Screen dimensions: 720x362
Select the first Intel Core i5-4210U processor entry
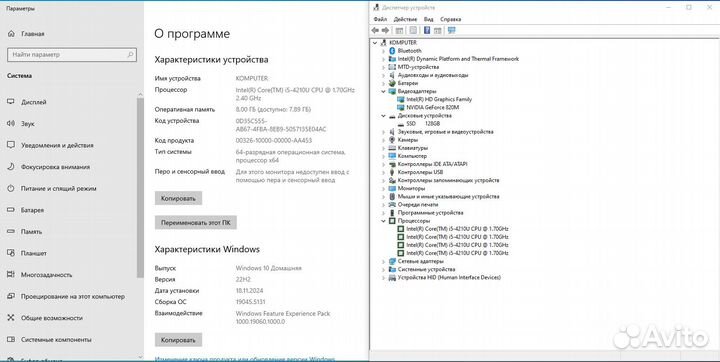point(457,229)
